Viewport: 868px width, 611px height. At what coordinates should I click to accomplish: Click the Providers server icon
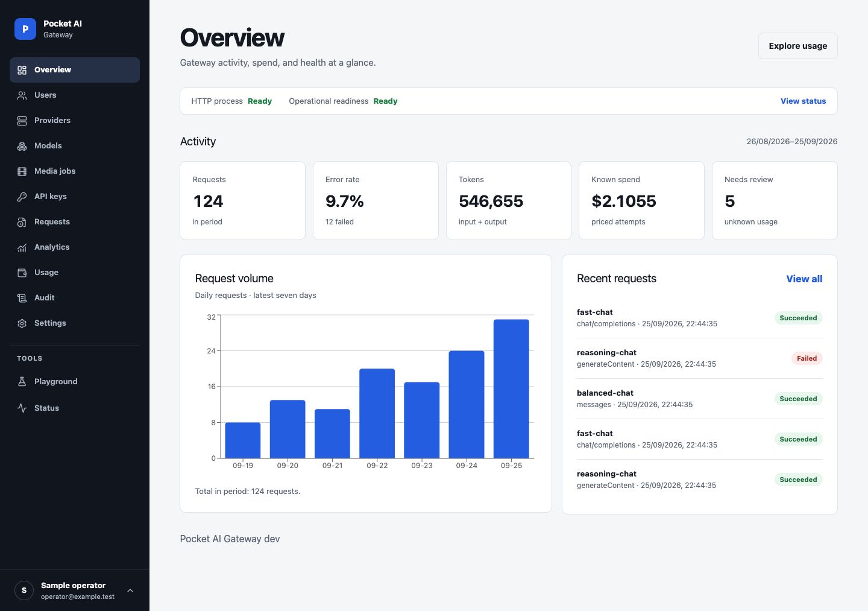[x=22, y=121]
